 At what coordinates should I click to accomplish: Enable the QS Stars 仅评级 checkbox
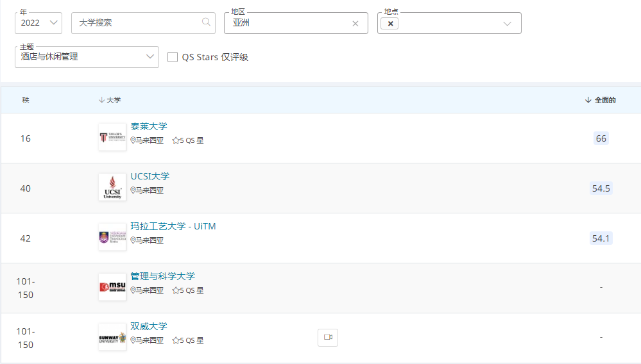(x=173, y=57)
